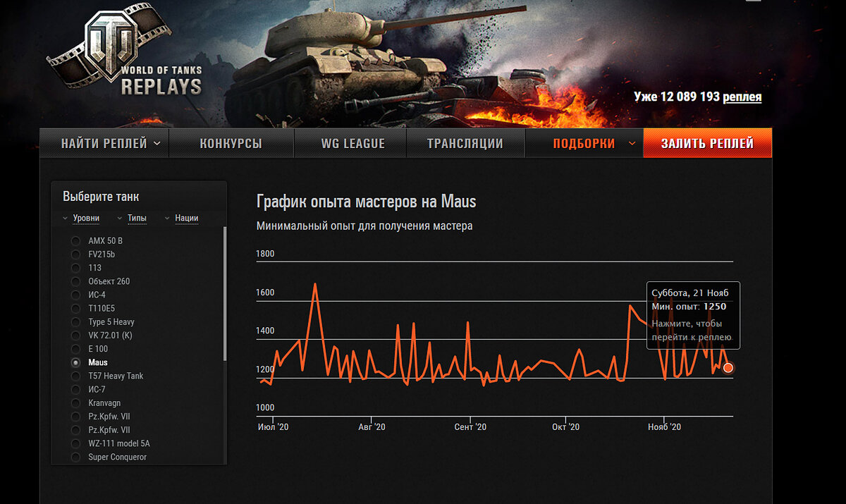Select the AMX 50 B radio button
This screenshot has height=504, width=846.
pos(75,241)
